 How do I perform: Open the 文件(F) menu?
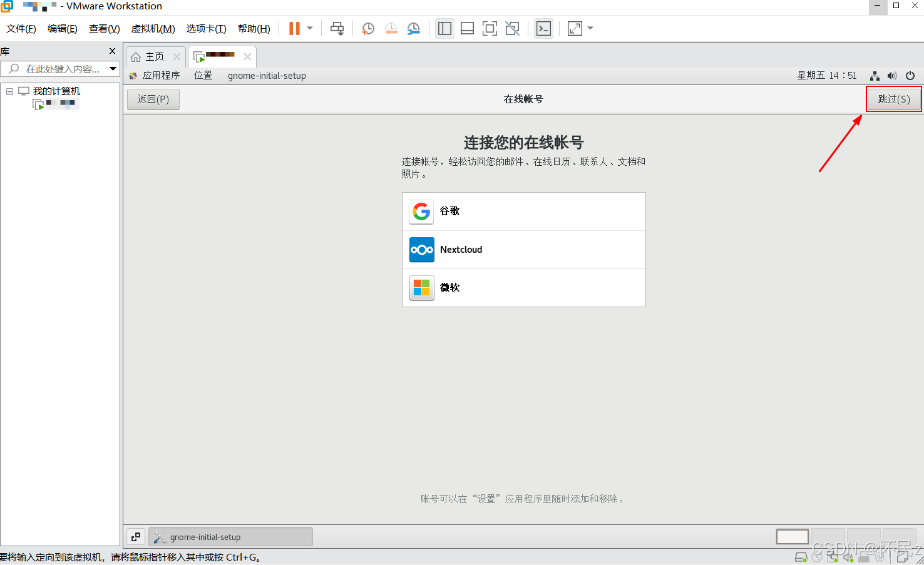coord(21,29)
